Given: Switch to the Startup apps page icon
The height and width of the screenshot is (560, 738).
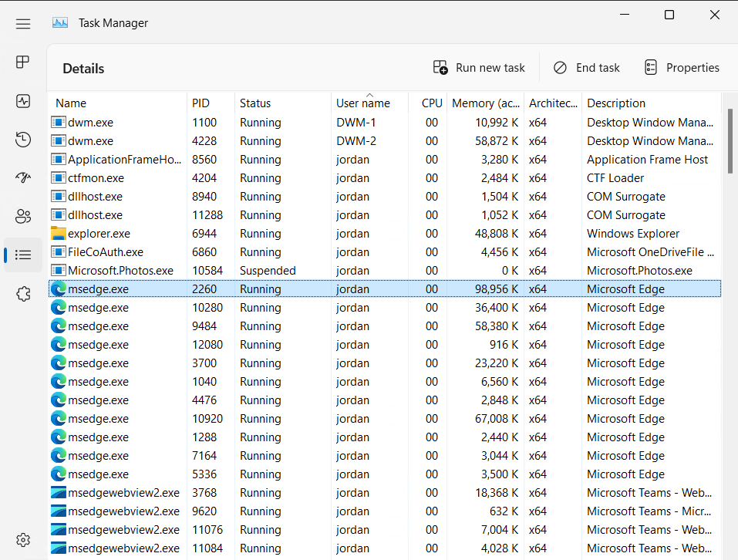Looking at the screenshot, I should pyautogui.click(x=23, y=178).
